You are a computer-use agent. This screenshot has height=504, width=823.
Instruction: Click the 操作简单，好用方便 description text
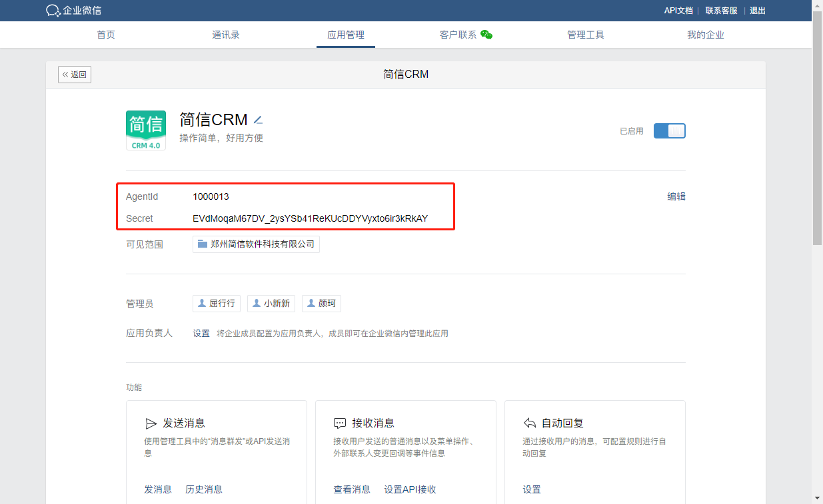(x=221, y=138)
